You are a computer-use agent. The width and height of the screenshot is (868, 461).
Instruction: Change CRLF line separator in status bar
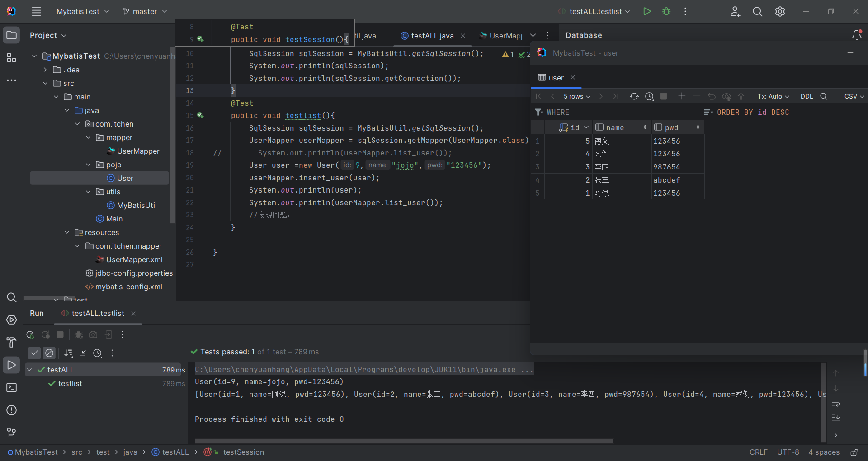tap(758, 452)
